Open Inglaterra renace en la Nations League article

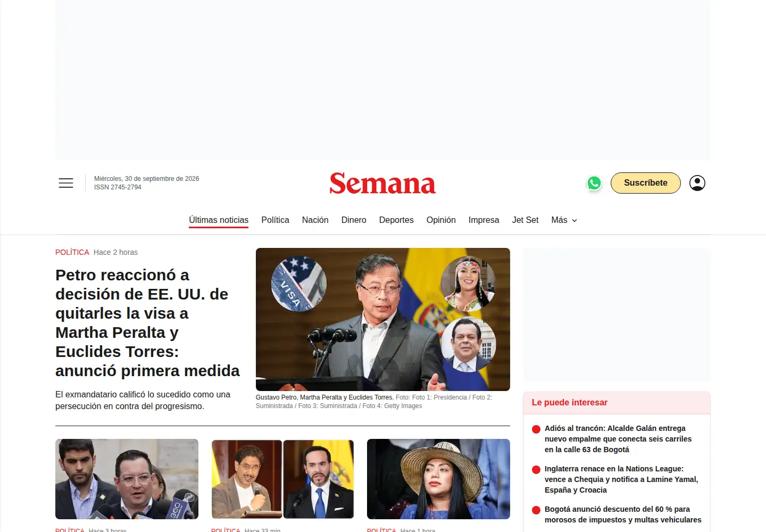[x=621, y=479]
